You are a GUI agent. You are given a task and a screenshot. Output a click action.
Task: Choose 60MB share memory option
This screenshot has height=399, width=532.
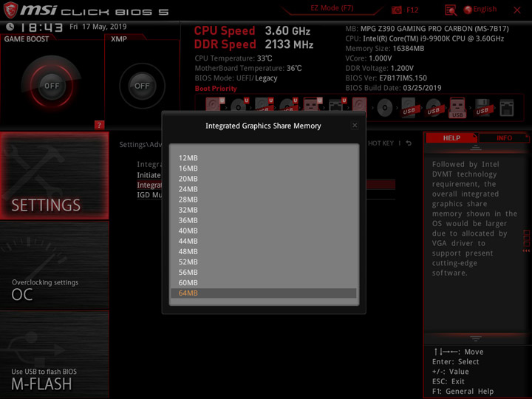[264, 283]
